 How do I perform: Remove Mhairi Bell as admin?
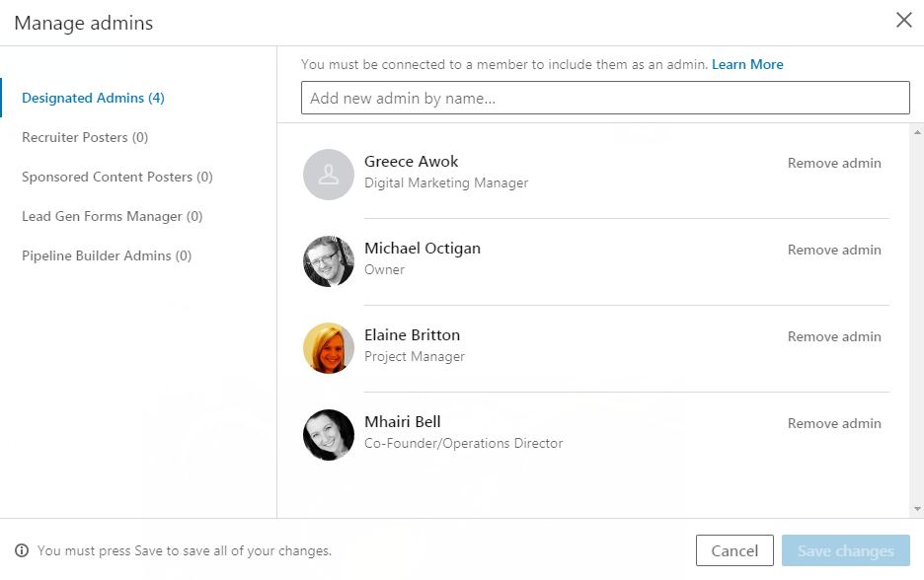coord(834,423)
